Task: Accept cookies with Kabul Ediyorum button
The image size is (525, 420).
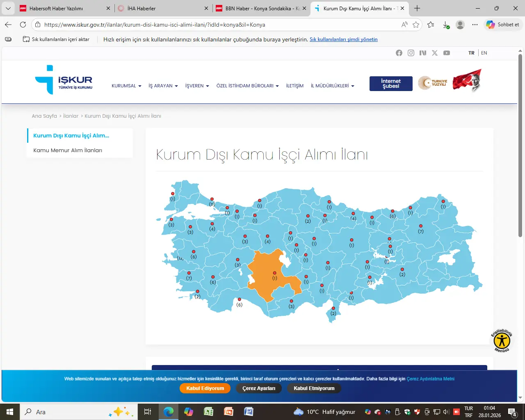Action: tap(205, 388)
